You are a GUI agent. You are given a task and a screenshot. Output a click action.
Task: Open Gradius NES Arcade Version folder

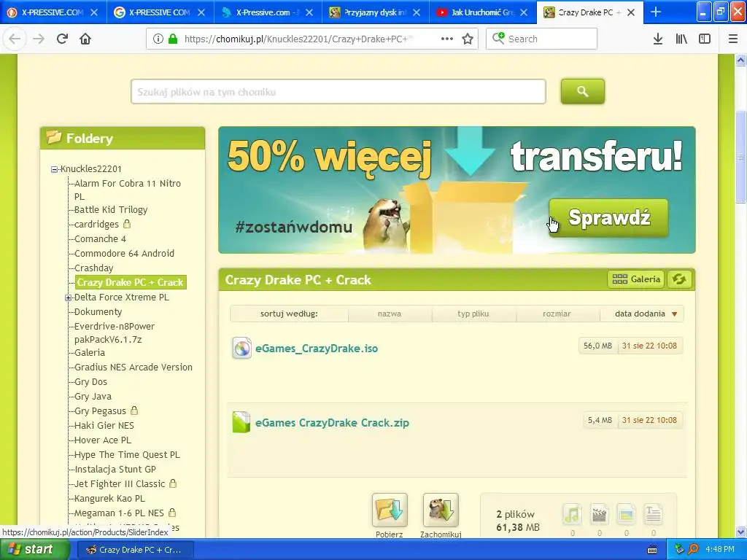[133, 367]
